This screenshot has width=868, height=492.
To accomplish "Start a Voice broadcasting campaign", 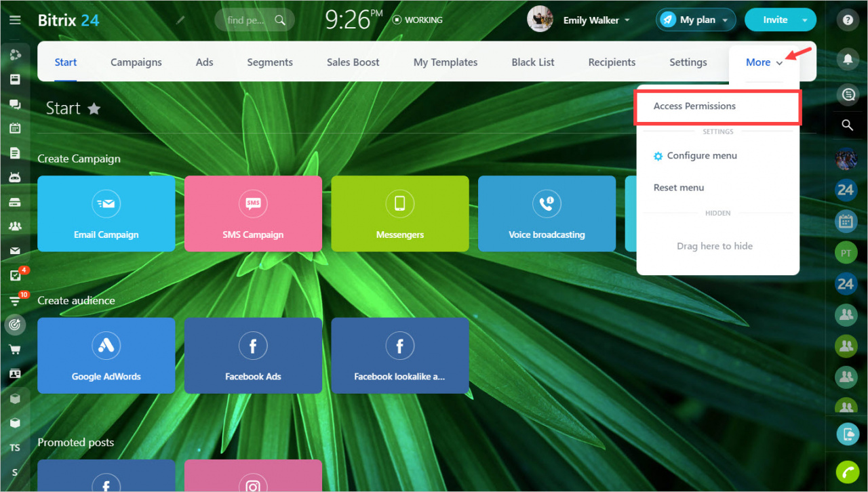I will click(x=547, y=214).
